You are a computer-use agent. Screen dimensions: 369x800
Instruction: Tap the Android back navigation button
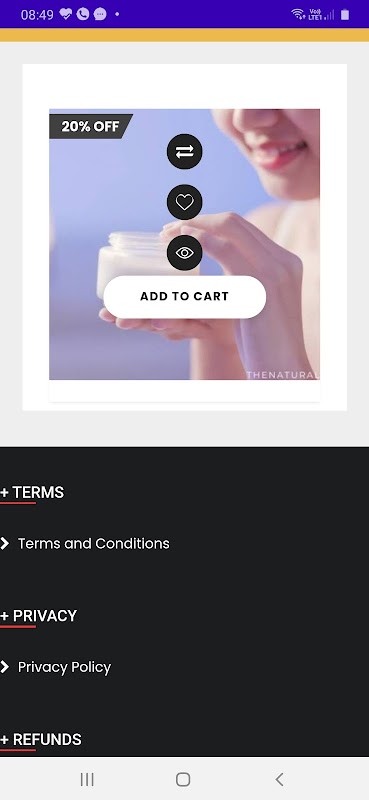(x=279, y=779)
